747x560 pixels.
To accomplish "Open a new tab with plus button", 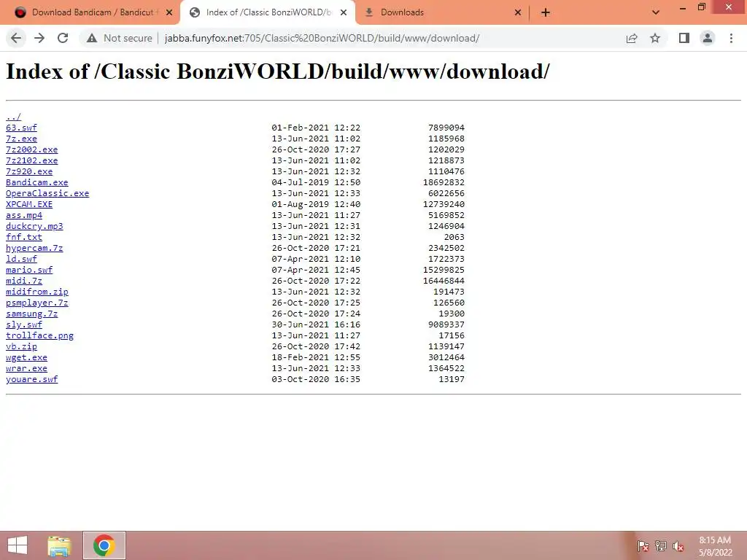I will point(546,12).
